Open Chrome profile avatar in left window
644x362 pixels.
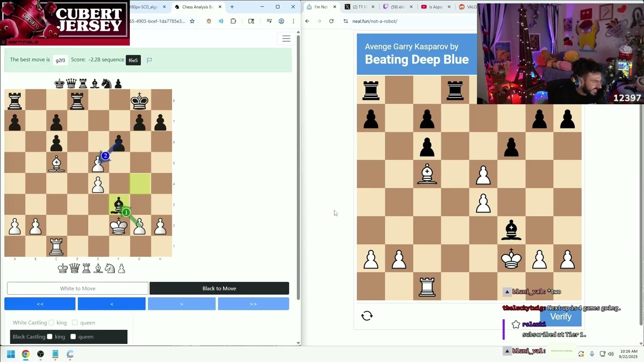click(x=281, y=21)
